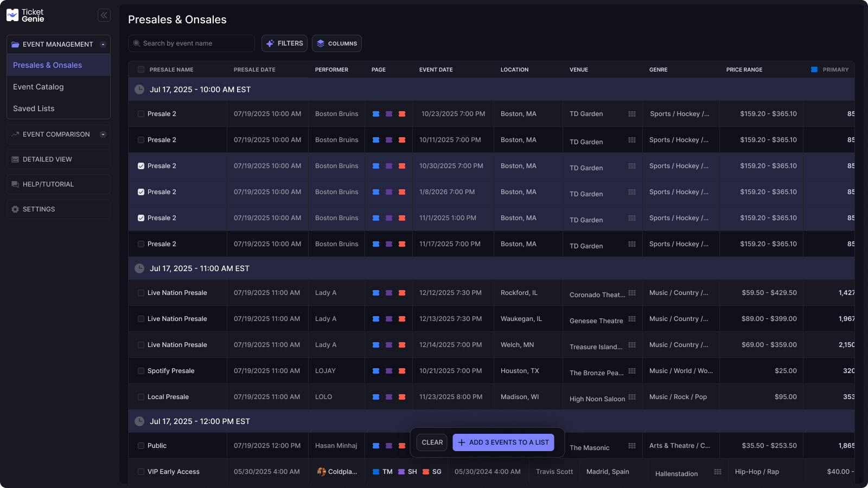The image size is (868, 488).
Task: Open Event Catalog in sidebar
Action: [x=59, y=87]
